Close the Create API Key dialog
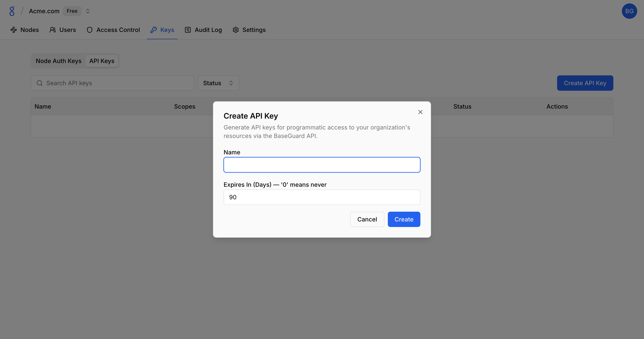The height and width of the screenshot is (339, 644). pyautogui.click(x=420, y=112)
